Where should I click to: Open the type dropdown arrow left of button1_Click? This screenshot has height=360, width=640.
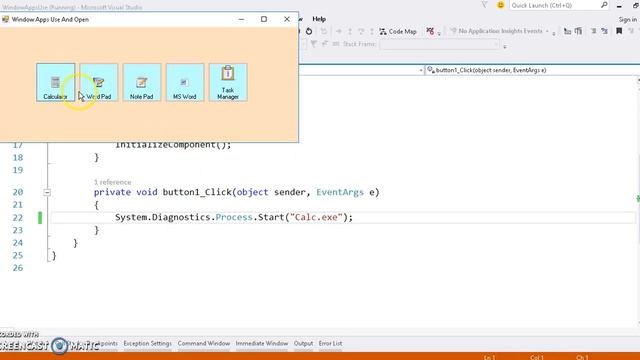(x=421, y=70)
